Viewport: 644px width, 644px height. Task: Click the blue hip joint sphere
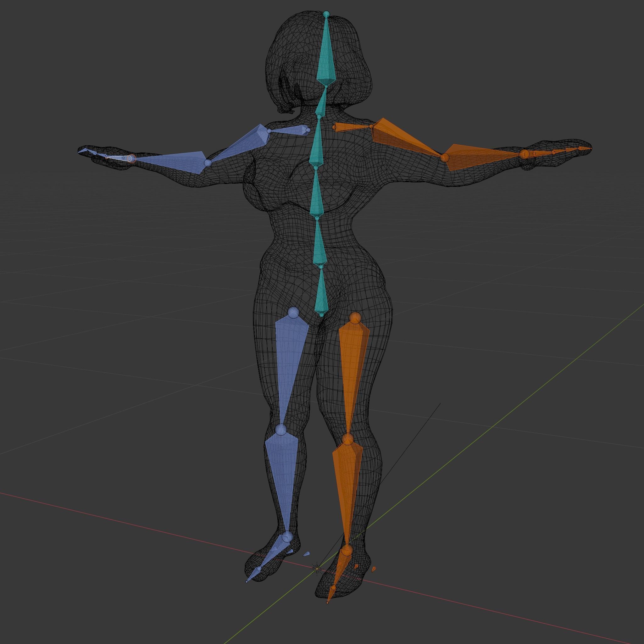[x=293, y=312]
